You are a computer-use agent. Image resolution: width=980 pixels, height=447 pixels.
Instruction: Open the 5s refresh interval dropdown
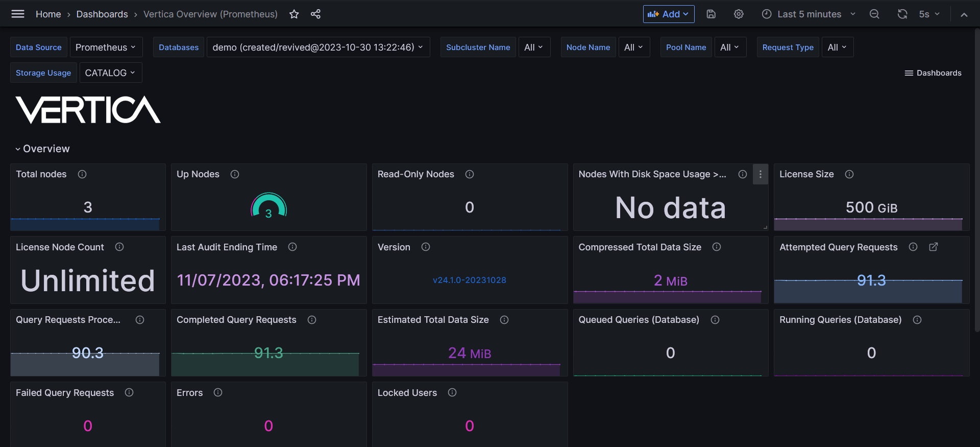pyautogui.click(x=929, y=14)
